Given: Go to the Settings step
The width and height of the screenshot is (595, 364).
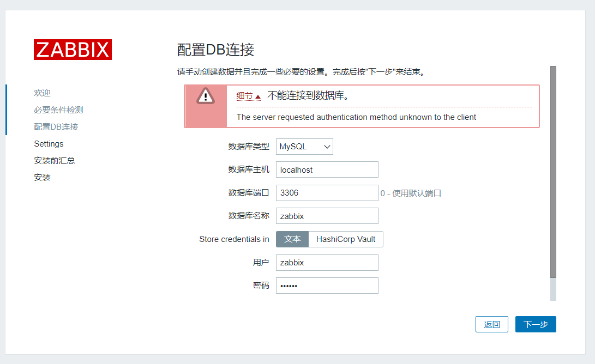Looking at the screenshot, I should (x=49, y=143).
